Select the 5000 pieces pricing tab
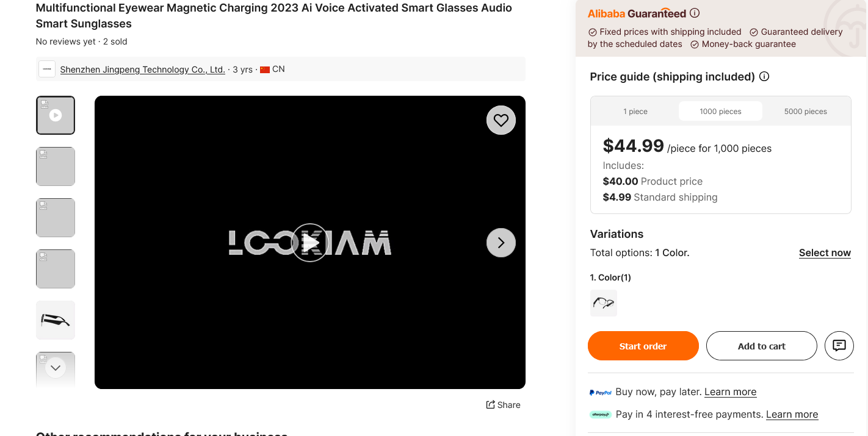 [x=806, y=112]
